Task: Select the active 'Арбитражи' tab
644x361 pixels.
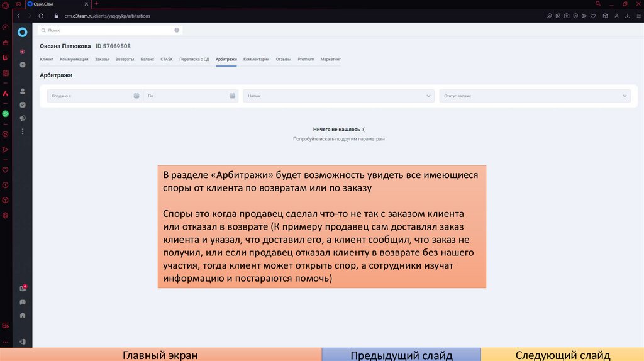Action: tap(226, 59)
